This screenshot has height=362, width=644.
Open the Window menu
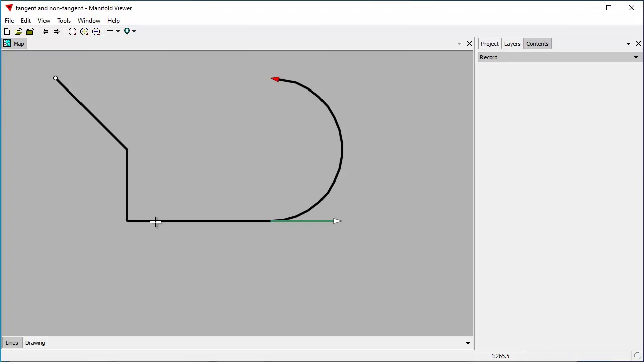tap(89, 21)
